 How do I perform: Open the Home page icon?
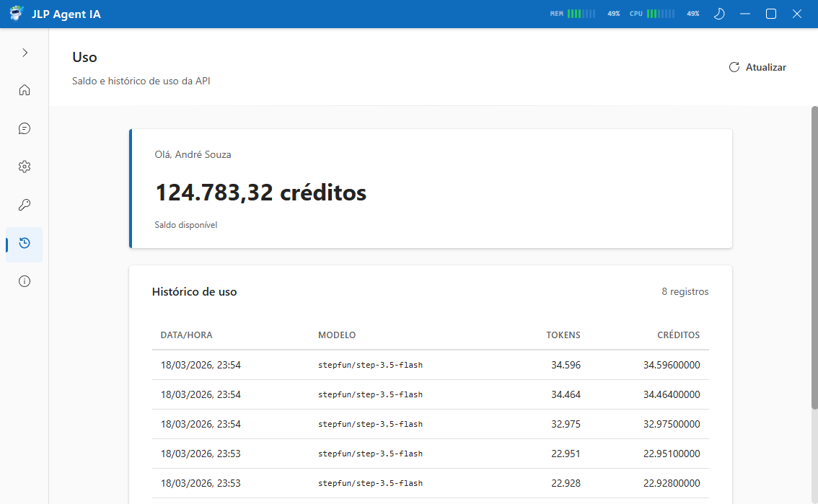tap(25, 90)
